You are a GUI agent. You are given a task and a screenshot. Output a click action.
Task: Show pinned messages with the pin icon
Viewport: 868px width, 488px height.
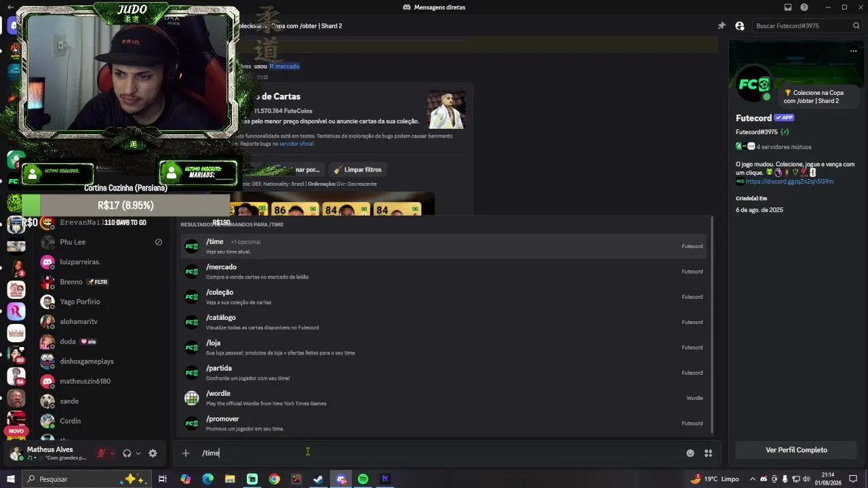click(722, 26)
